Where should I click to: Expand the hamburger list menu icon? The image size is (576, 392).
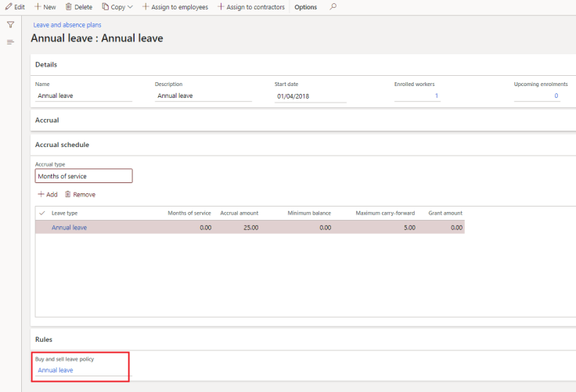click(x=10, y=41)
